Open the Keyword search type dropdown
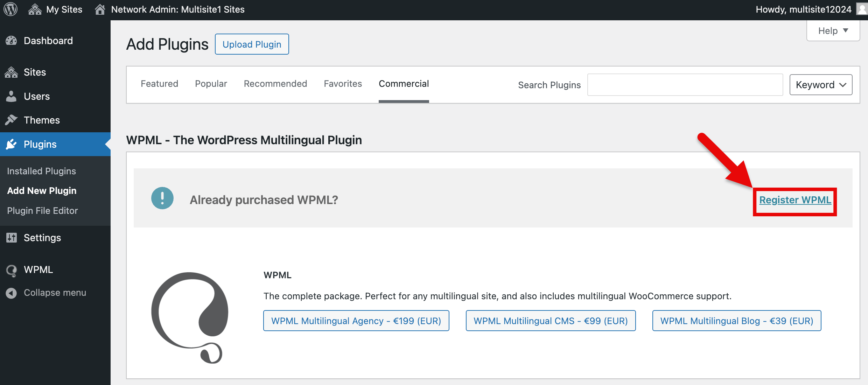 821,85
